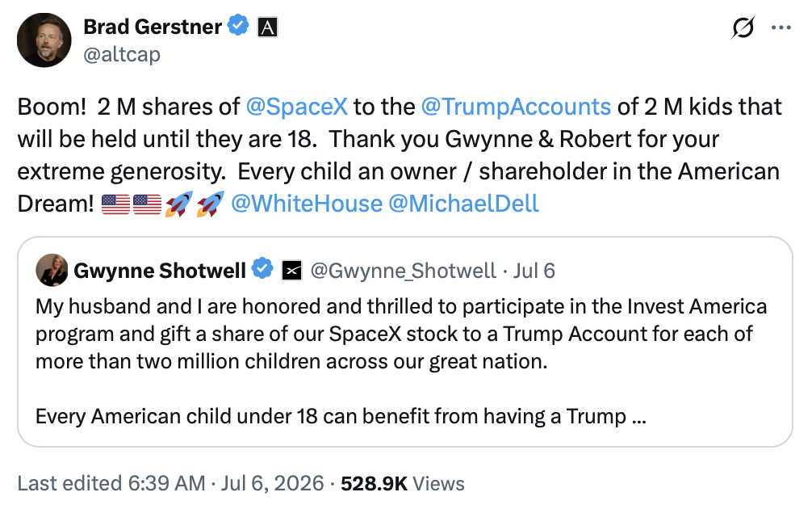Visit the @MichaelDell mention link
The width and height of the screenshot is (812, 509).
[x=463, y=203]
